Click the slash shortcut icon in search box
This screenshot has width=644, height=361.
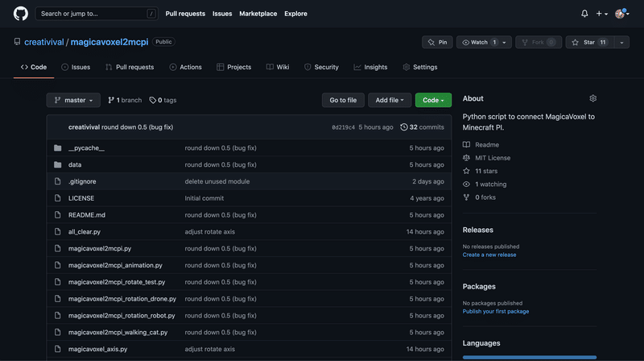click(x=151, y=14)
